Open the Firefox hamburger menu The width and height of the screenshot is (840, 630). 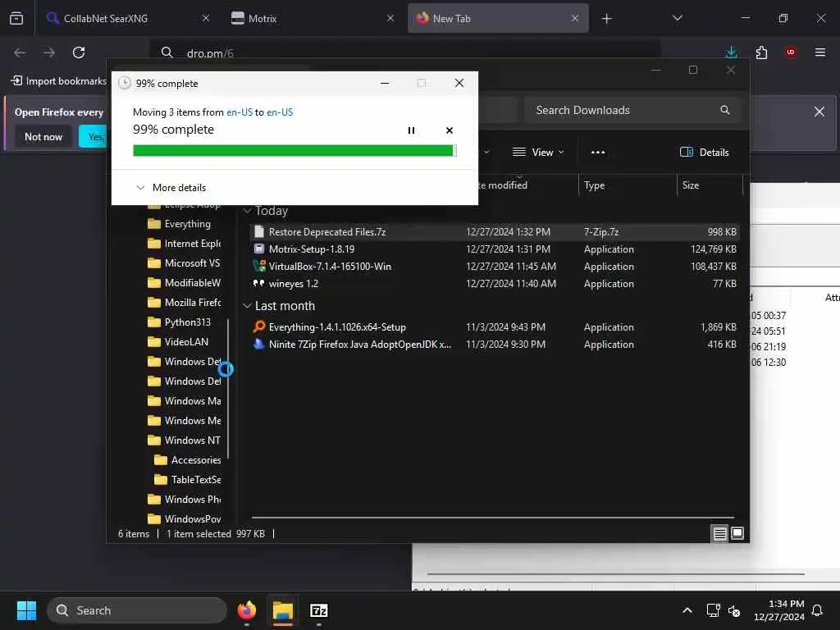point(819,52)
